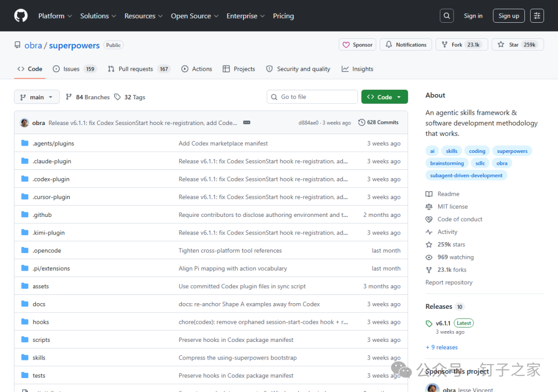The height and width of the screenshot is (392, 558).
Task: Open the hooks folder
Action: [41, 322]
